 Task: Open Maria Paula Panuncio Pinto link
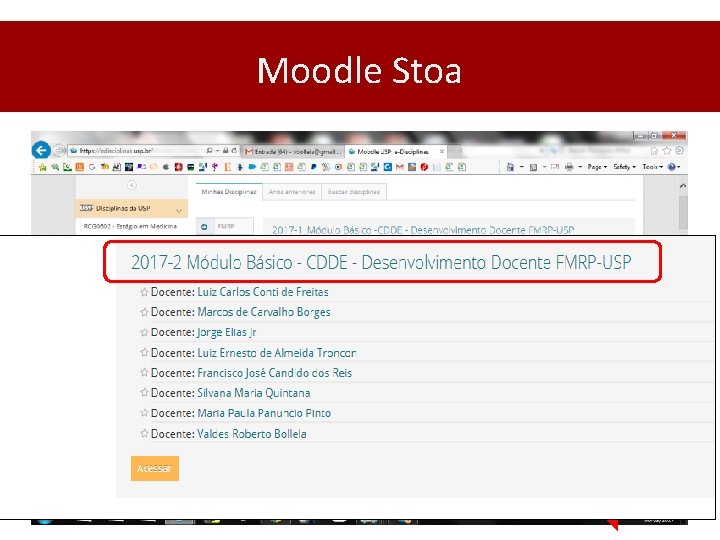(264, 413)
